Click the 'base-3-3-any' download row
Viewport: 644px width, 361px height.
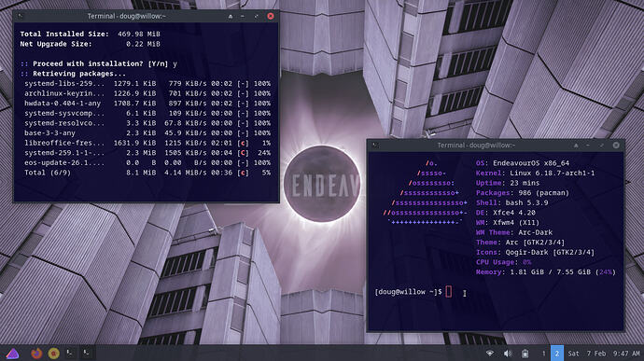tap(147, 132)
